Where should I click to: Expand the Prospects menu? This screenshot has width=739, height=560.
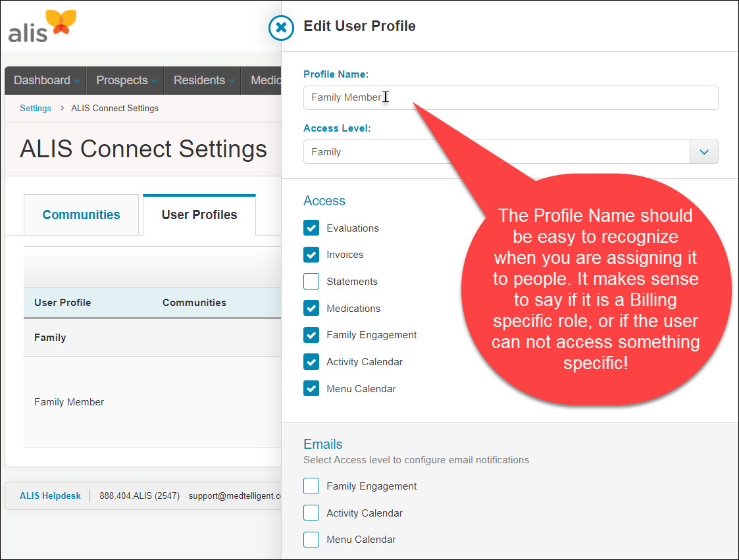(126, 80)
